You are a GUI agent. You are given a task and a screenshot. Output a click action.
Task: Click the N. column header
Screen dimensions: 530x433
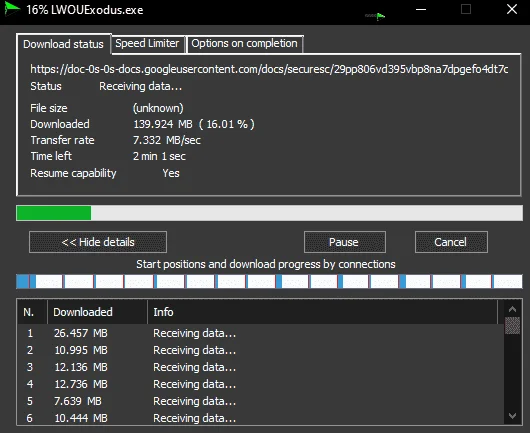tap(32, 312)
